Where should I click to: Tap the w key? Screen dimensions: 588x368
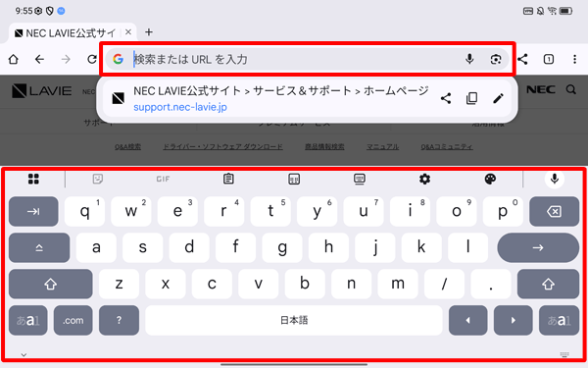131,211
